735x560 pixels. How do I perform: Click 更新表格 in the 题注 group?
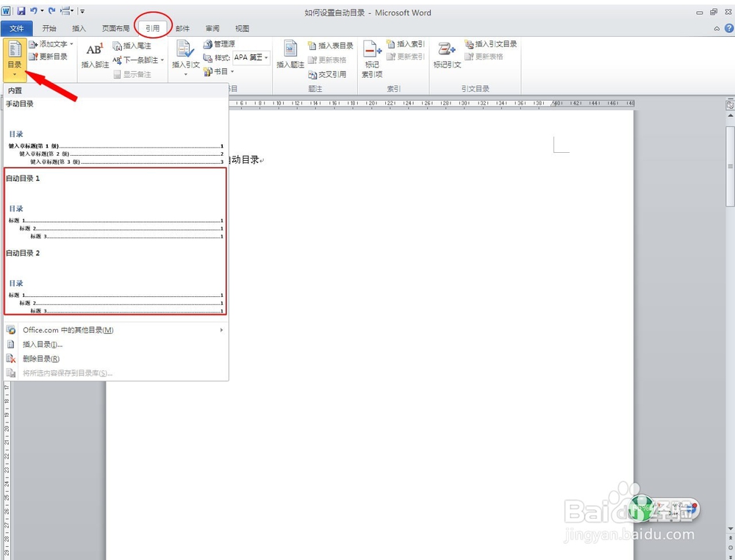tap(327, 60)
